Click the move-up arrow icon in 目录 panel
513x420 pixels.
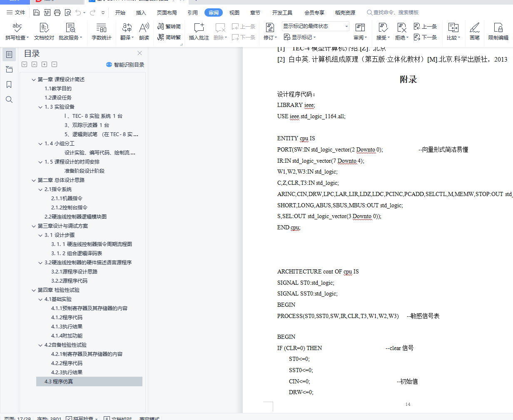[x=34, y=65]
